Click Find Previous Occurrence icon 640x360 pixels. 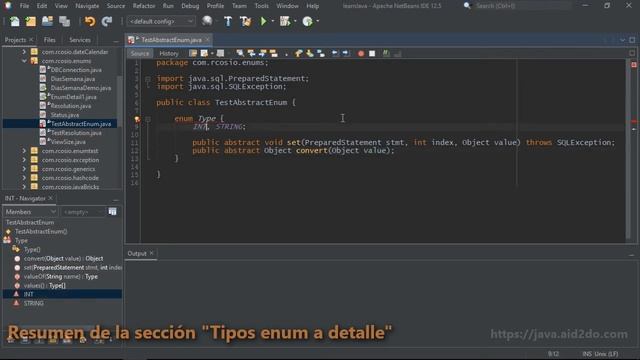pyautogui.click(x=251, y=53)
